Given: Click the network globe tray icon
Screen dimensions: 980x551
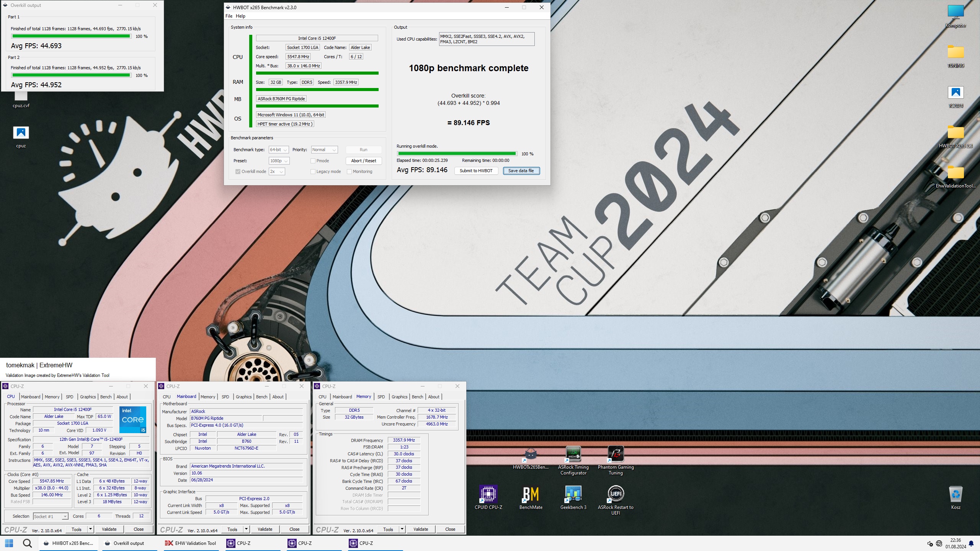Looking at the screenshot, I should click(939, 543).
